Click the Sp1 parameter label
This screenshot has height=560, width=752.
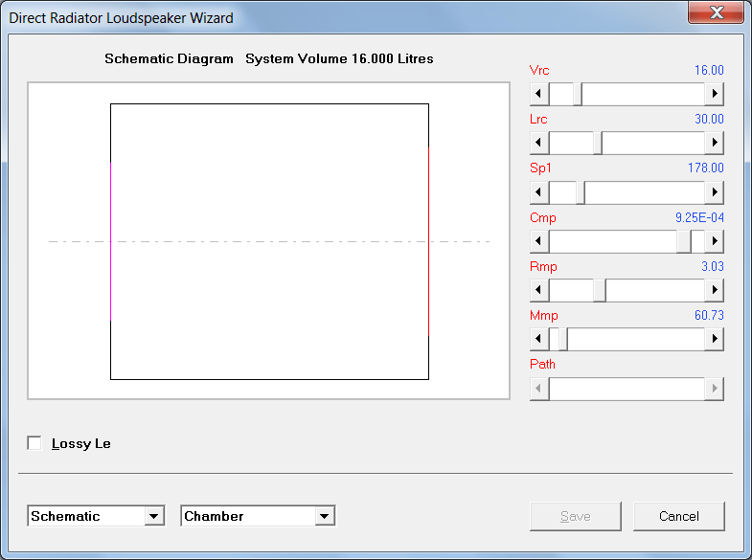(x=540, y=168)
